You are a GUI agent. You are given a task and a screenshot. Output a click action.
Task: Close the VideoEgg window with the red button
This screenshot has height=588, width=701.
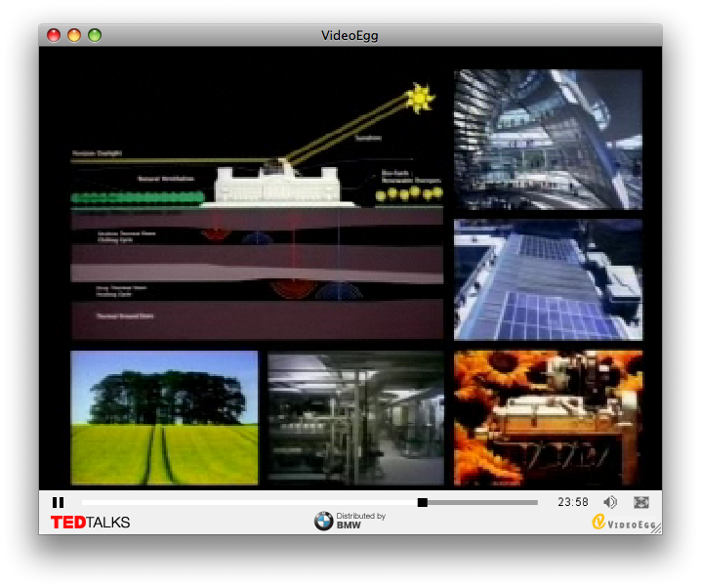[54, 35]
